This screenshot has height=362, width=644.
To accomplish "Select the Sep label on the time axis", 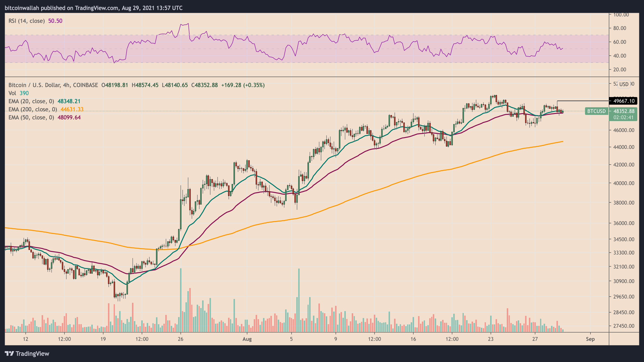I will pyautogui.click(x=591, y=339).
